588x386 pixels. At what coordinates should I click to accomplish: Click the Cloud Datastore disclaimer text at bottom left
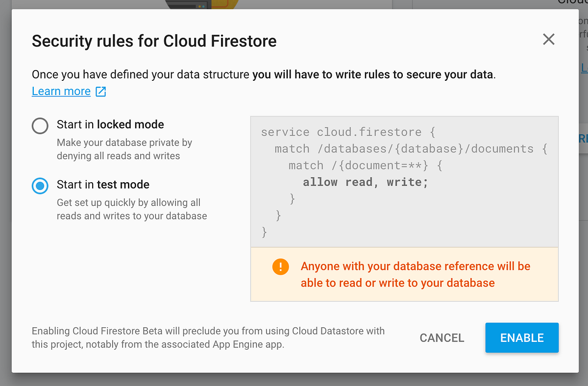point(208,338)
